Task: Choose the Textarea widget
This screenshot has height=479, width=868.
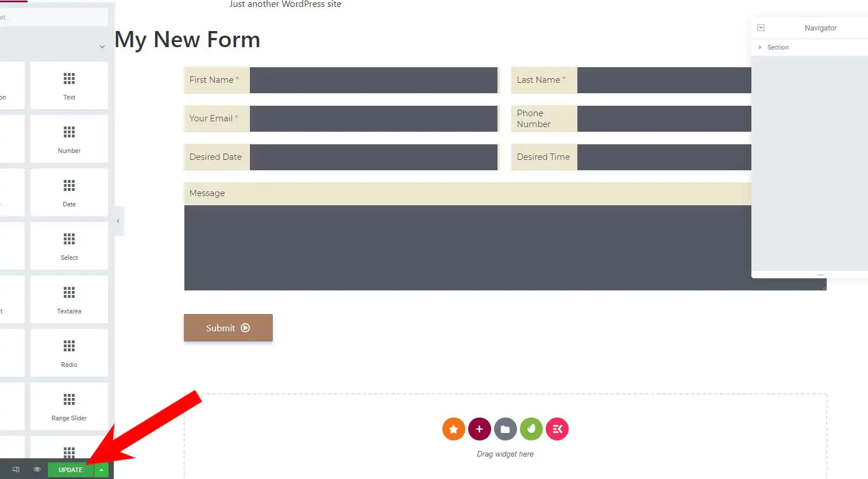Action: (69, 299)
